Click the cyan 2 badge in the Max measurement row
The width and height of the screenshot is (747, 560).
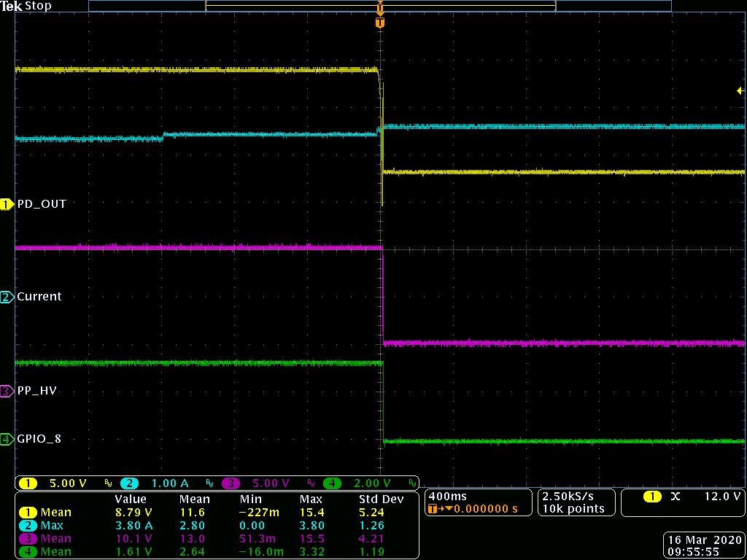29,526
